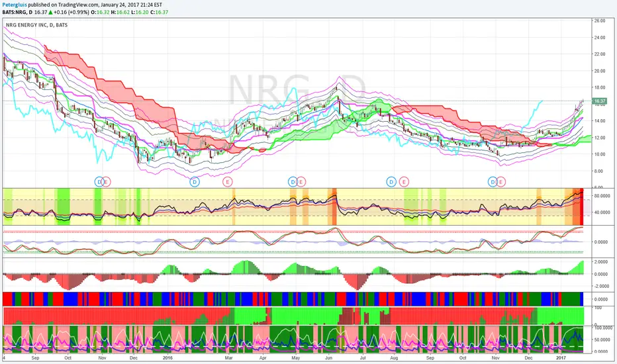The image size is (617, 364).
Task: Click the C:16.37 close value
Action: click(159, 12)
